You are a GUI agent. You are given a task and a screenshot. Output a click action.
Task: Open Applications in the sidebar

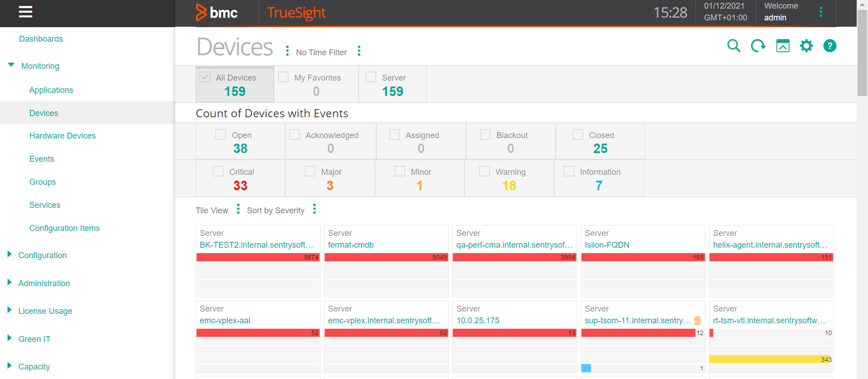[x=51, y=90]
